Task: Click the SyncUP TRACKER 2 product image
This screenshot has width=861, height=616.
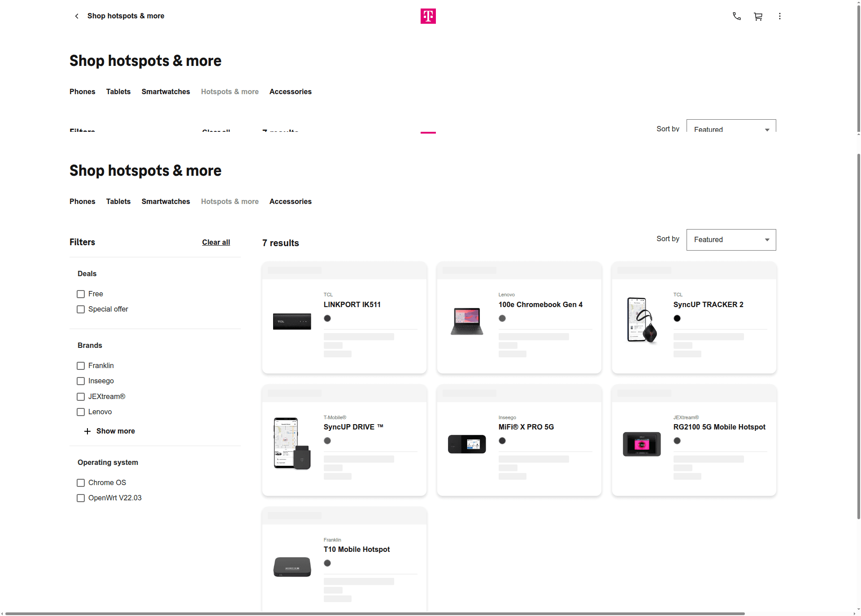Action: [642, 321]
